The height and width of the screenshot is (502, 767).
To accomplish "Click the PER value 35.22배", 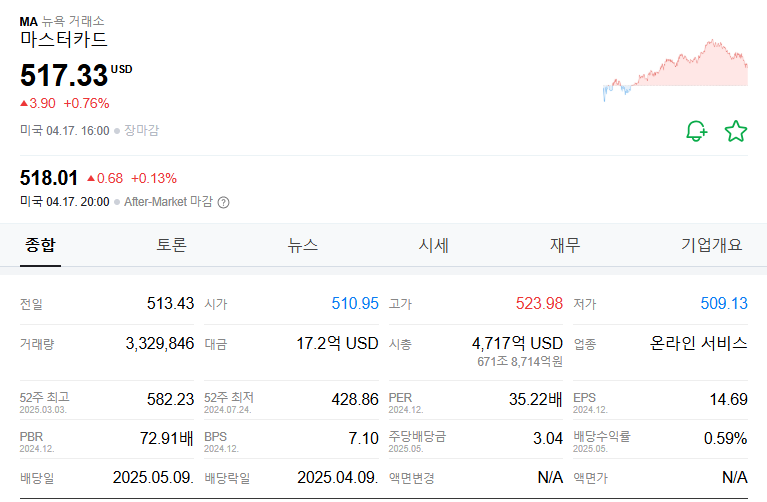I will pos(536,399).
